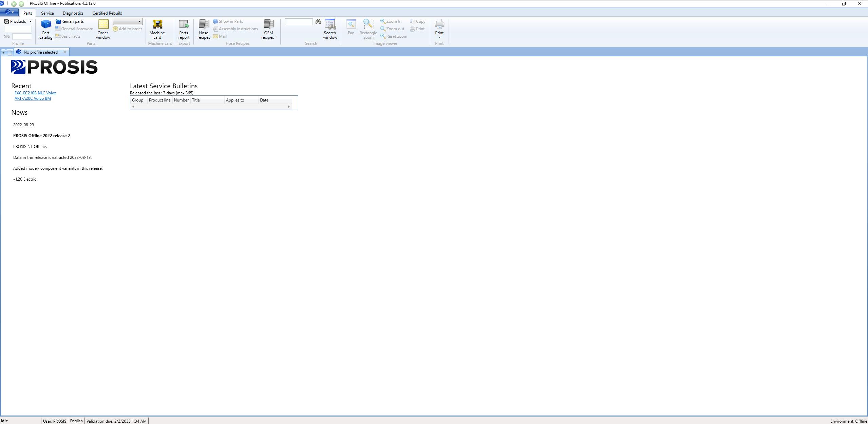Close the No profile selected tab
The height and width of the screenshot is (424, 868).
(x=65, y=52)
